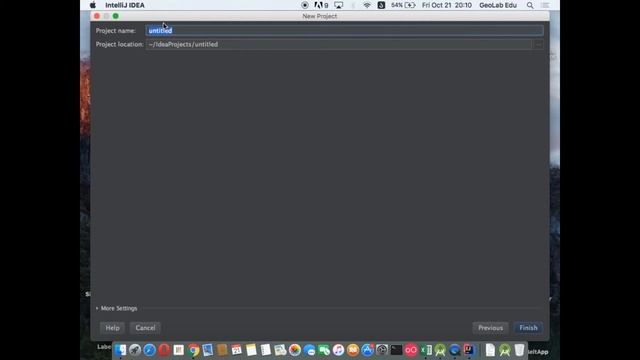Browse for project location with ellipsis button

[539, 44]
